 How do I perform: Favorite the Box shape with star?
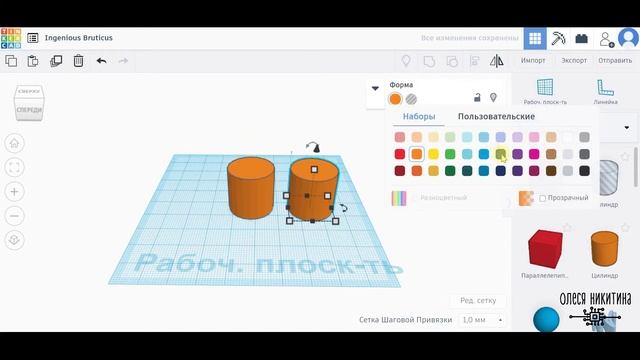567,227
